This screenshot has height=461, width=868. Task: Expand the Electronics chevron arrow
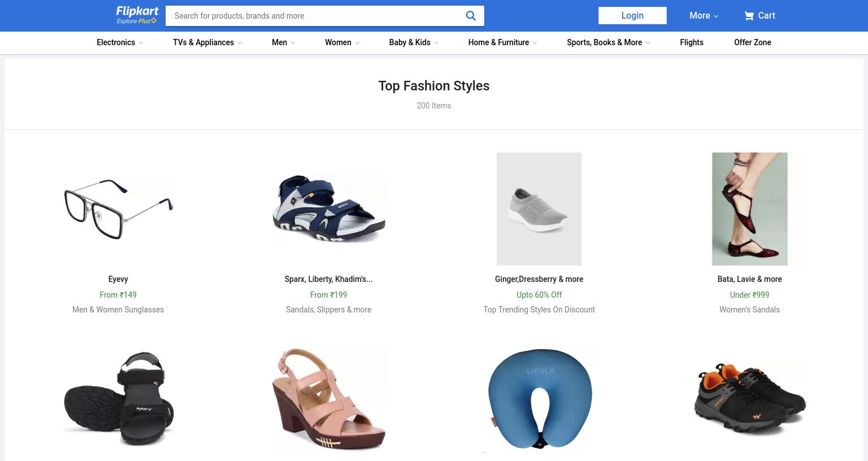(x=141, y=43)
